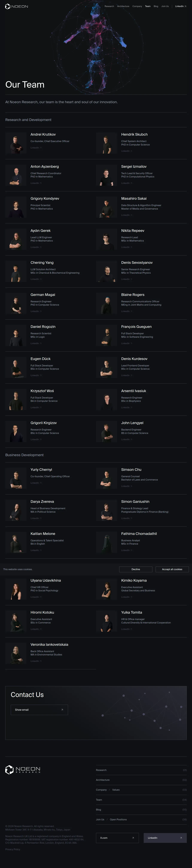Open the Research menu item in header
Image resolution: width=192 pixels, height=868 pixels.
[109, 6]
